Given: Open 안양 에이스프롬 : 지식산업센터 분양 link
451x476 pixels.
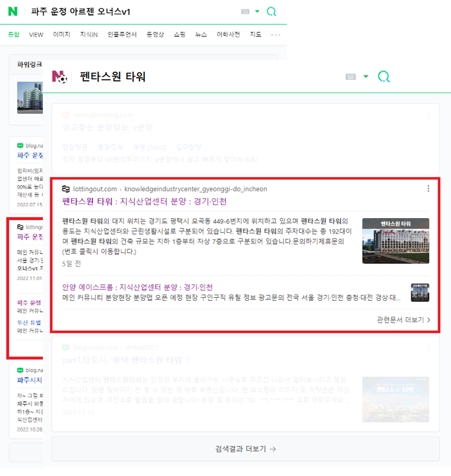Looking at the screenshot, I should click(138, 287).
